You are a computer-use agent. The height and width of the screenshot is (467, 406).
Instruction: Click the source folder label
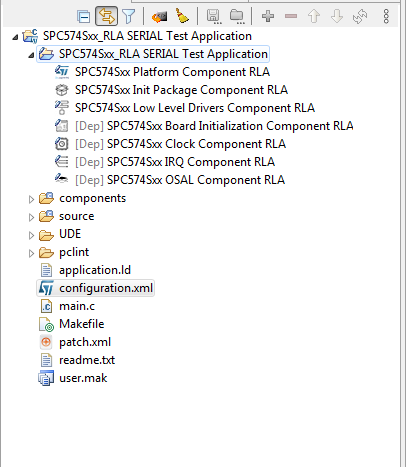(77, 216)
